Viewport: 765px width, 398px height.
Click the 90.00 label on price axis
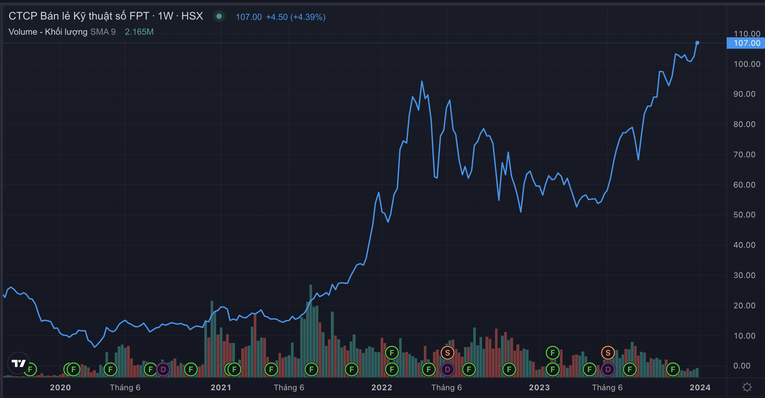point(745,94)
